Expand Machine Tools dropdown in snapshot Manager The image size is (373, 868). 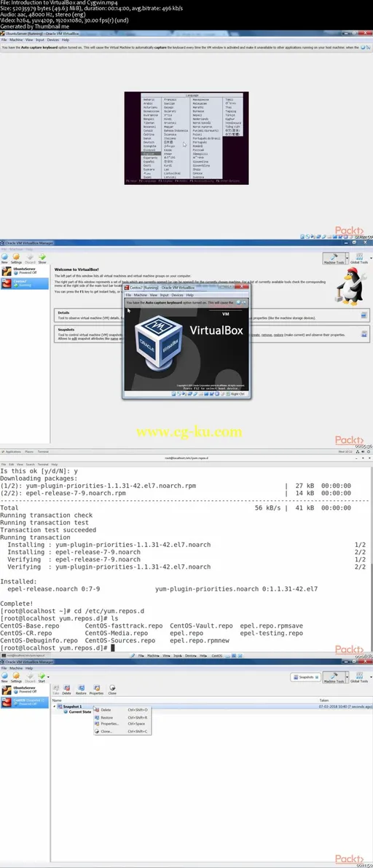coord(347,677)
